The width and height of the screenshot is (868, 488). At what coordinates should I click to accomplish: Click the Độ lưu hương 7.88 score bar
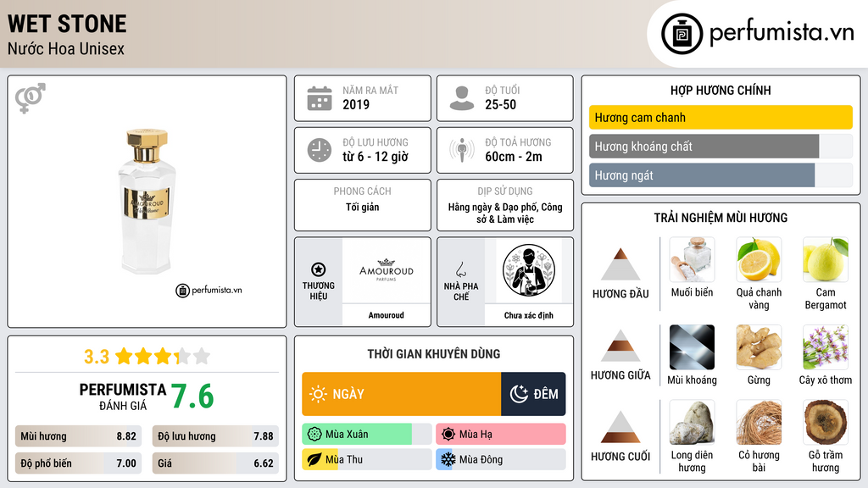click(x=215, y=436)
